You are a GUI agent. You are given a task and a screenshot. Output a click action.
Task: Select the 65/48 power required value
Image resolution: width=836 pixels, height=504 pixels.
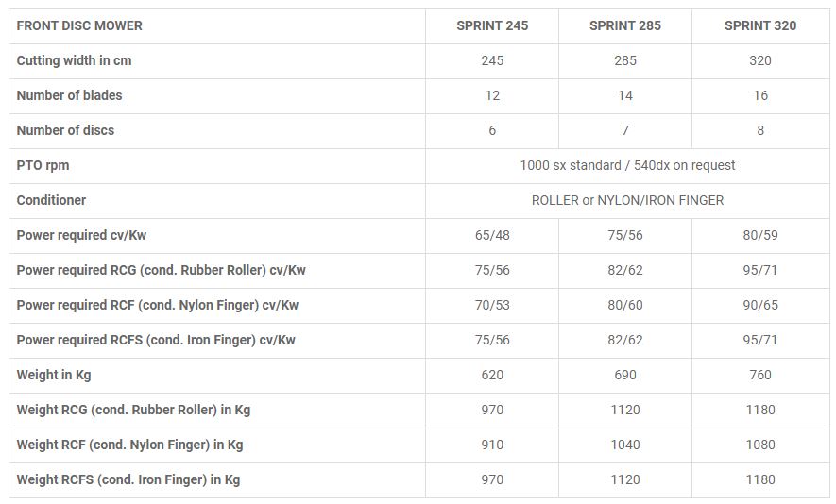(492, 235)
